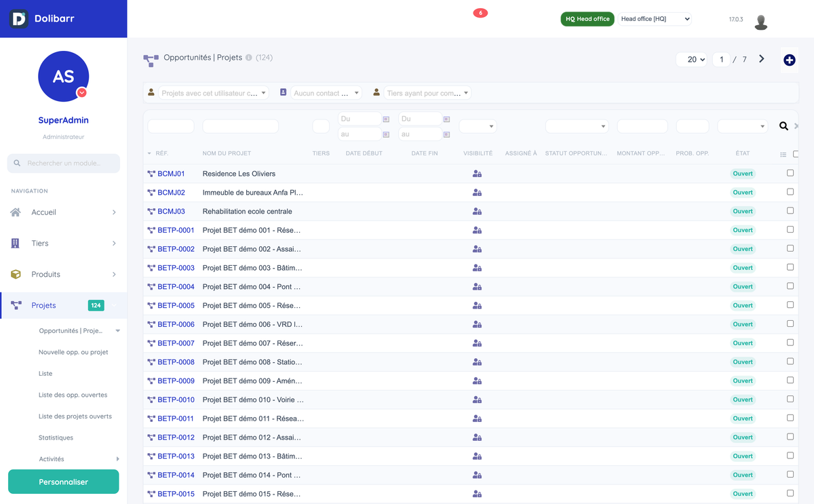Open calendar picker for end date au
Image resolution: width=814 pixels, height=504 pixels.
tap(446, 134)
